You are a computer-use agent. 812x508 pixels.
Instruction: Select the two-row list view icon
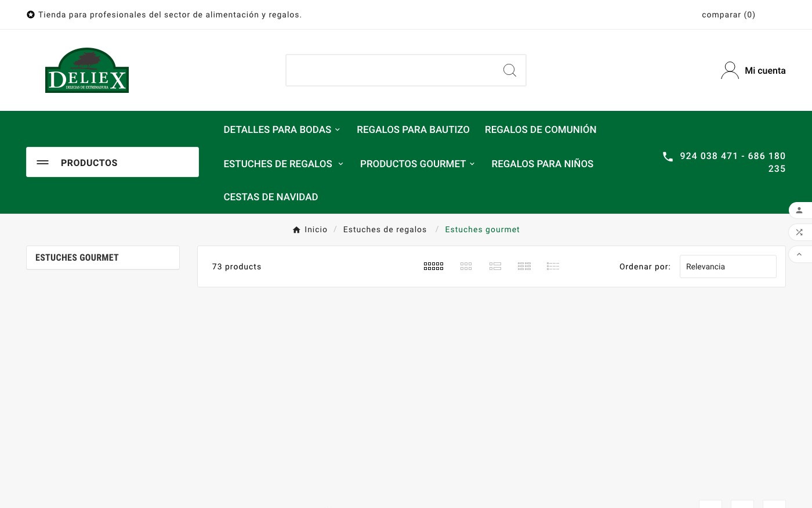495,266
